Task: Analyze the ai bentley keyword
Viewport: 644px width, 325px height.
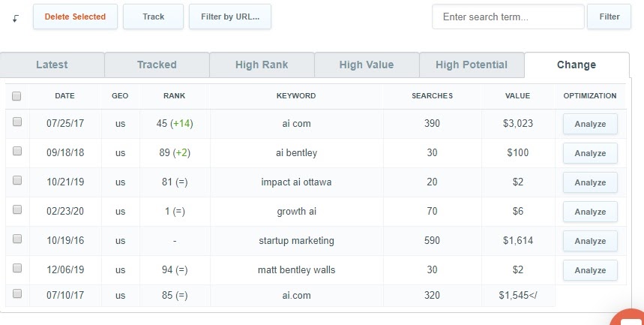Action: [590, 153]
